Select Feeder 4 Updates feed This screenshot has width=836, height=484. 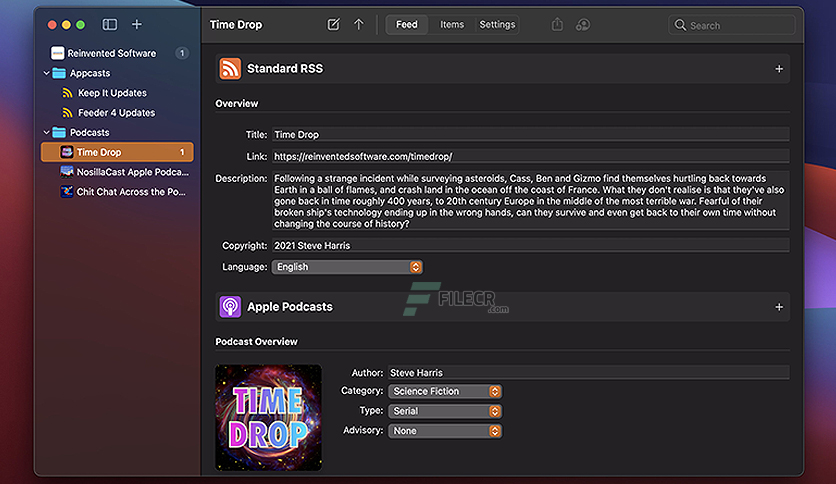tap(117, 112)
